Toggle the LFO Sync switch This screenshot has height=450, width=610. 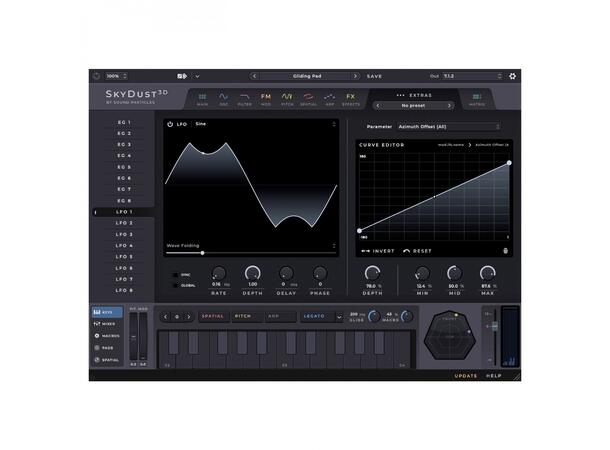(x=175, y=275)
